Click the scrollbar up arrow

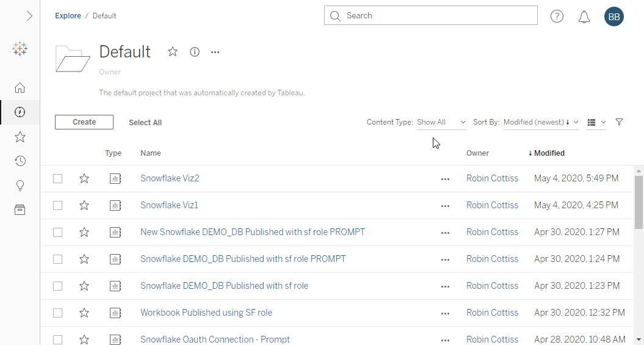[639, 171]
